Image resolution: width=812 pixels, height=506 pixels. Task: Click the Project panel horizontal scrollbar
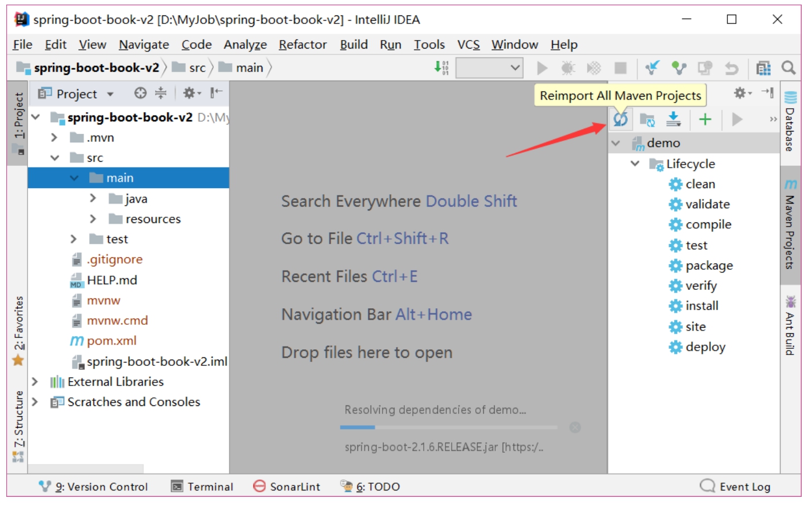[x=86, y=469]
